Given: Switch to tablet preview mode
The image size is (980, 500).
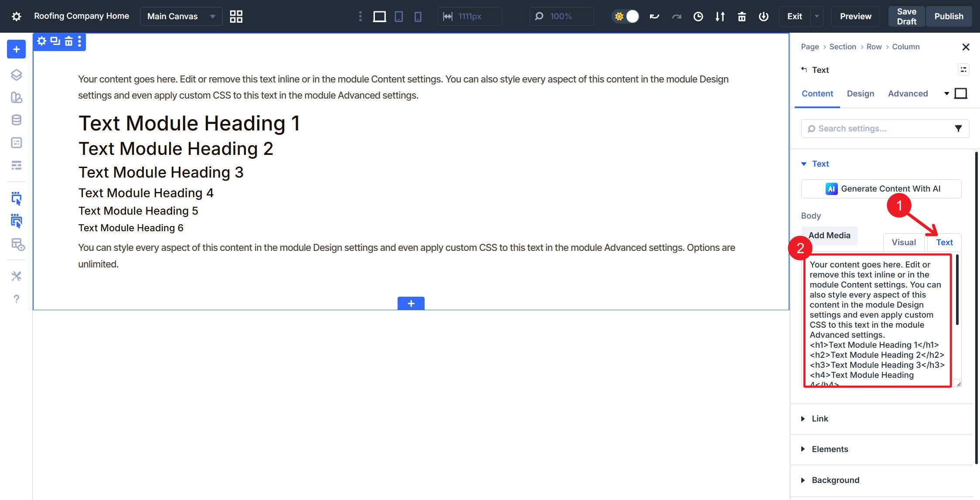Looking at the screenshot, I should 399,17.
